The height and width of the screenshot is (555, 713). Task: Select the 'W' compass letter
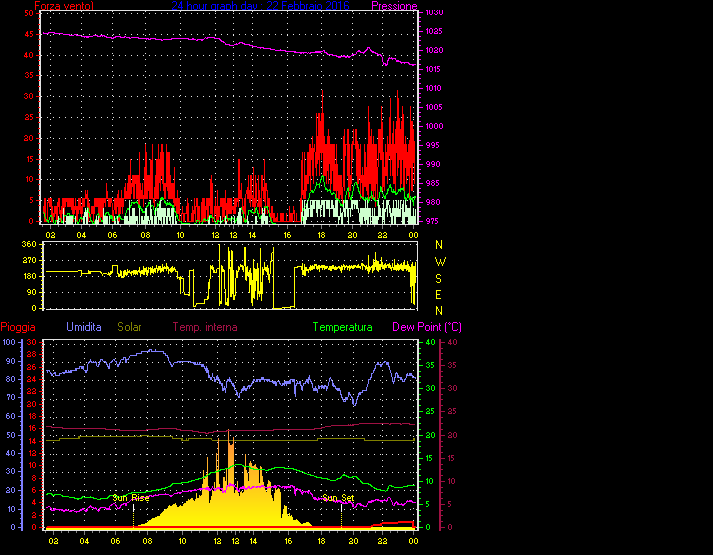[440, 262]
